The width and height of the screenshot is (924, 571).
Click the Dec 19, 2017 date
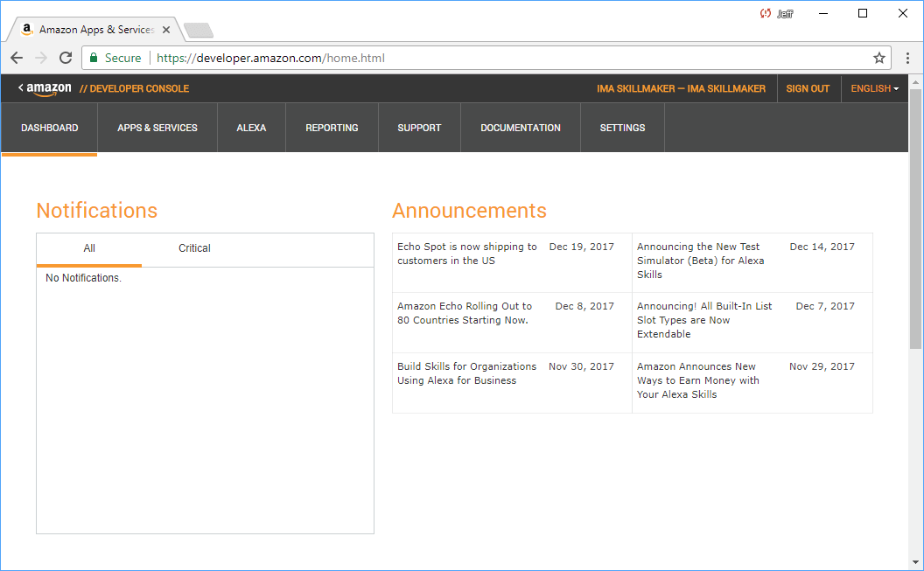coord(581,247)
